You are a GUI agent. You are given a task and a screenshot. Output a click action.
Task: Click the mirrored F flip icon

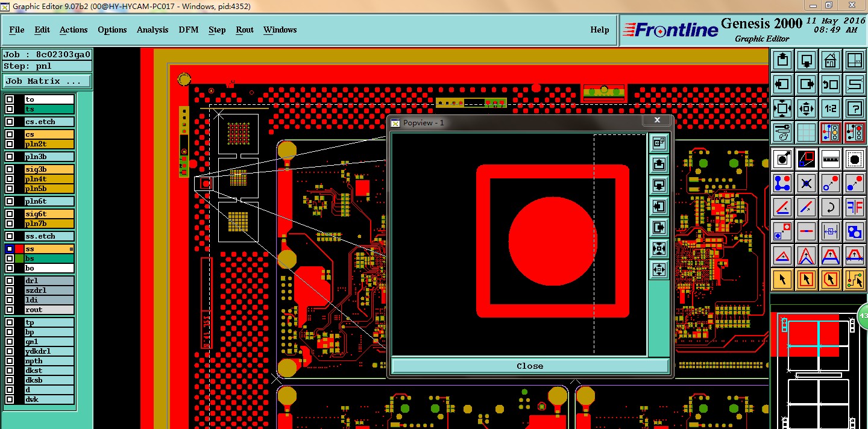(855, 207)
